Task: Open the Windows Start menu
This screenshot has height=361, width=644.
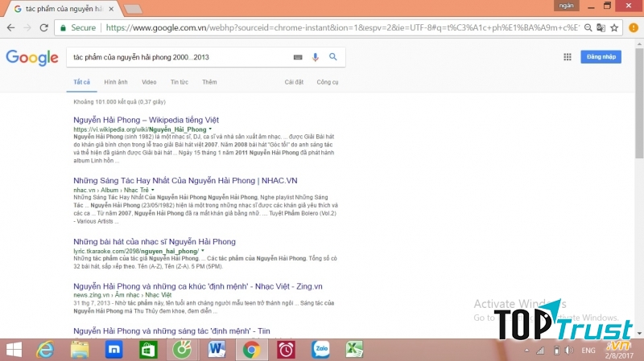Action: (x=14, y=350)
